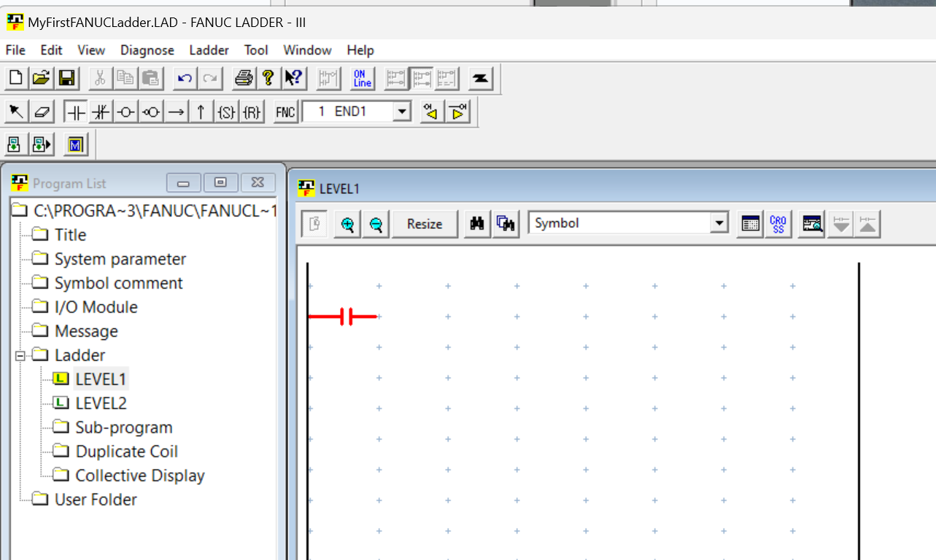Select Title in the Program List
This screenshot has height=560, width=936.
pos(70,235)
